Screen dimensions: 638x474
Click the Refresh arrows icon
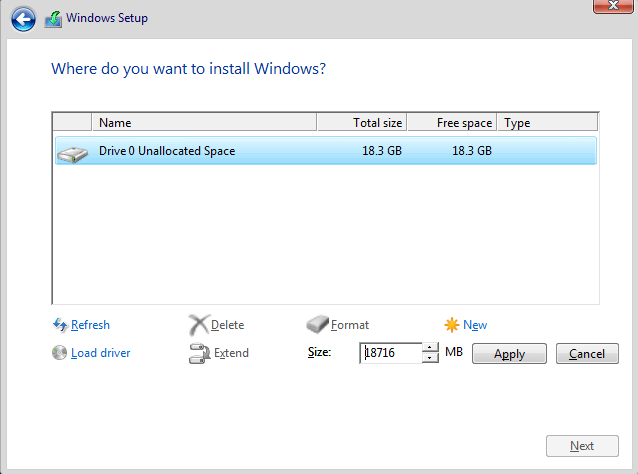[60, 325]
